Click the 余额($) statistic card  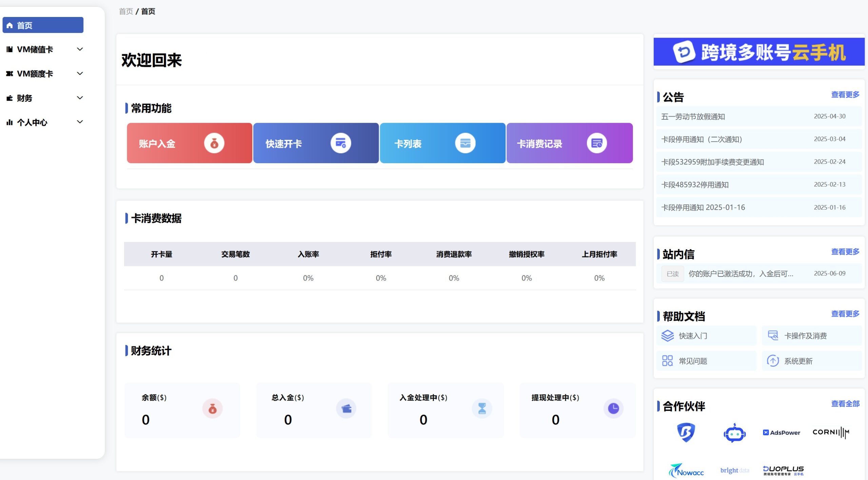click(182, 410)
